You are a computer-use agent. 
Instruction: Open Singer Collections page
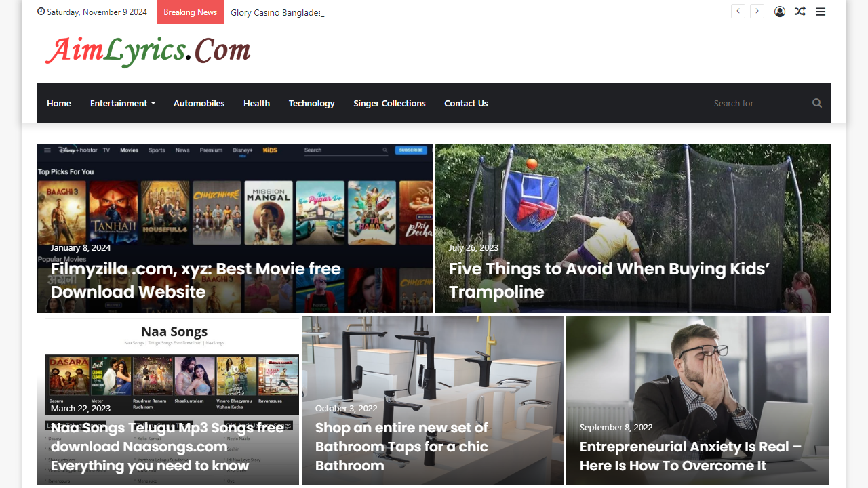[x=389, y=103]
